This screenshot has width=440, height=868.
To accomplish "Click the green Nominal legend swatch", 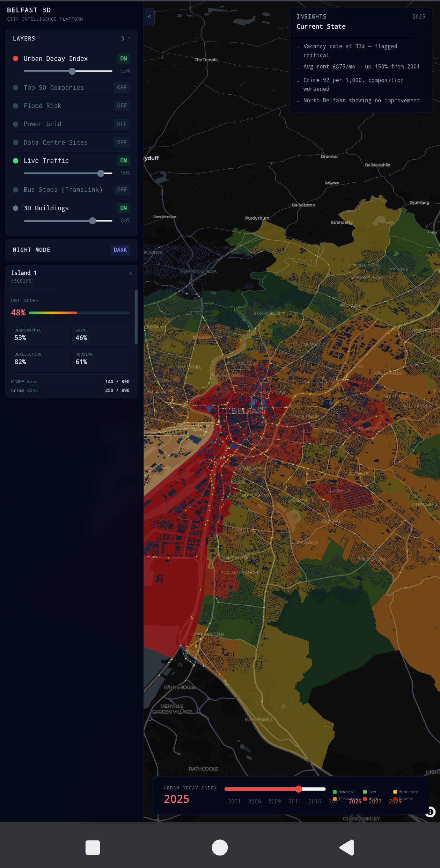I will [335, 792].
